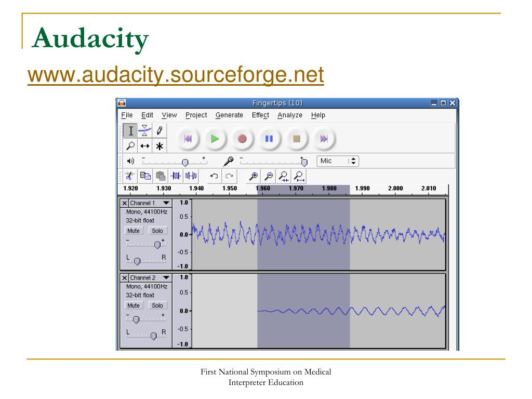Skip to end of audio
The width and height of the screenshot is (532, 399).
click(x=324, y=138)
